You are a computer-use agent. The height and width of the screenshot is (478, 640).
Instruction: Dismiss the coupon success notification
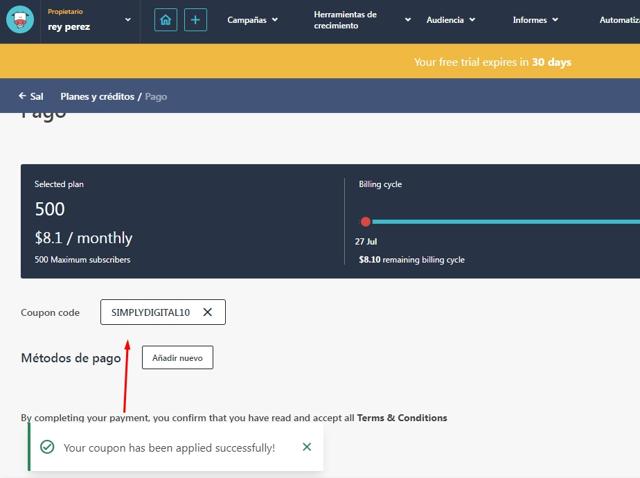tap(307, 447)
